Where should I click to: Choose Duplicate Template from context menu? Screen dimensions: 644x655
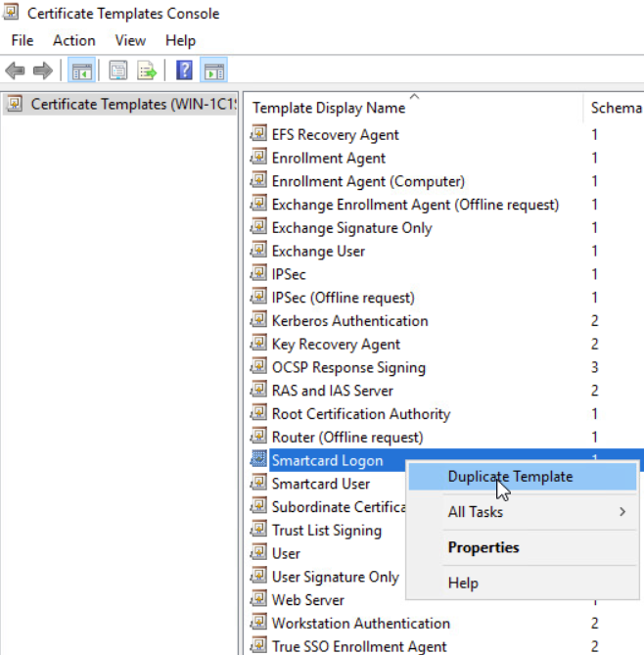point(523,477)
